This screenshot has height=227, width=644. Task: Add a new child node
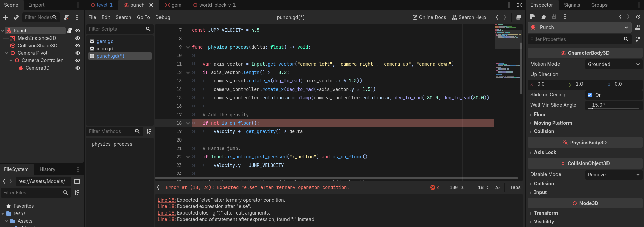5,17
